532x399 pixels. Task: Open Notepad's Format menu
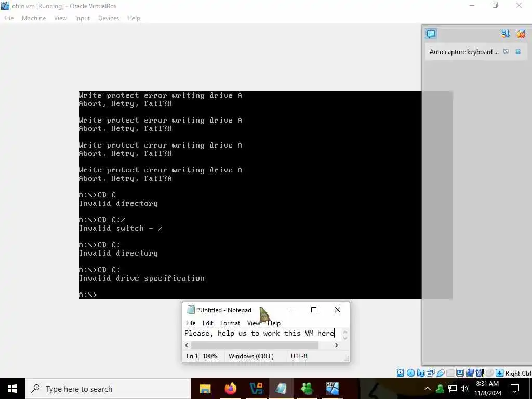pyautogui.click(x=230, y=323)
